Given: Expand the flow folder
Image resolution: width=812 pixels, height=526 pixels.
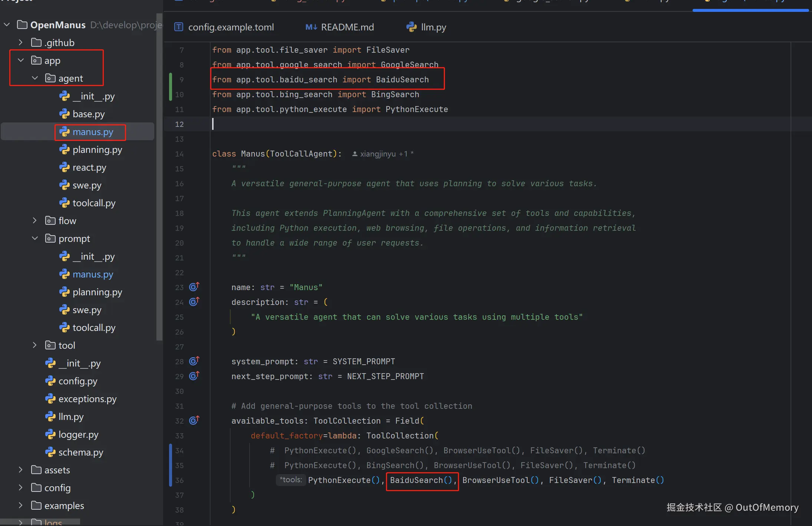Looking at the screenshot, I should 35,220.
